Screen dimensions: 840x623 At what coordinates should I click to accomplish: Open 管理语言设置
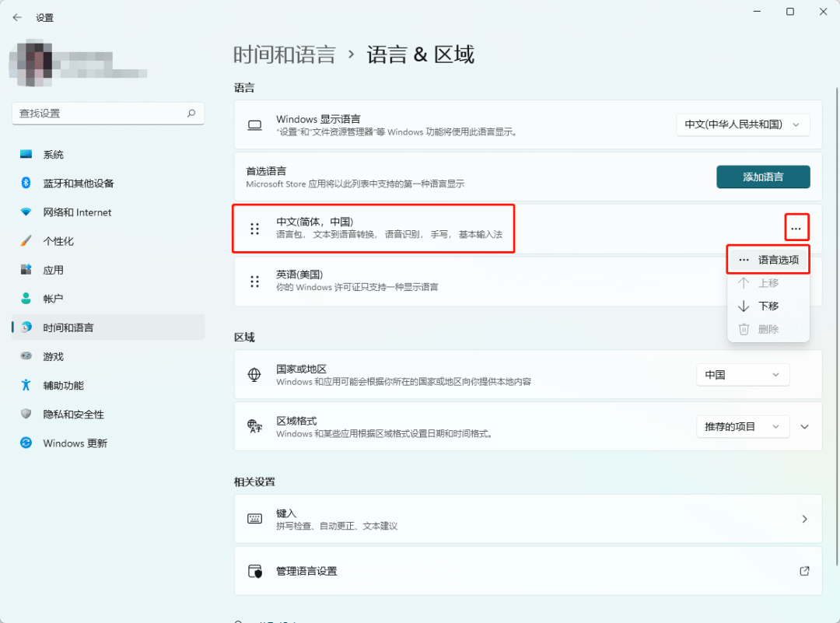pyautogui.click(x=527, y=570)
